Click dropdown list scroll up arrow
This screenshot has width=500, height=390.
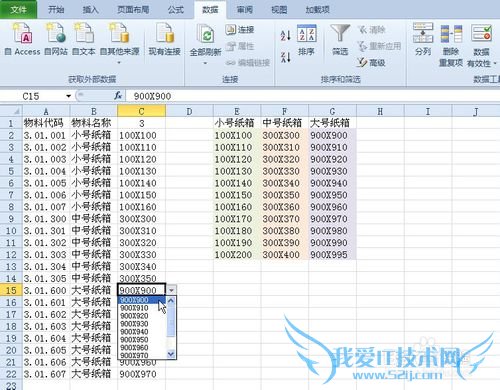point(171,301)
